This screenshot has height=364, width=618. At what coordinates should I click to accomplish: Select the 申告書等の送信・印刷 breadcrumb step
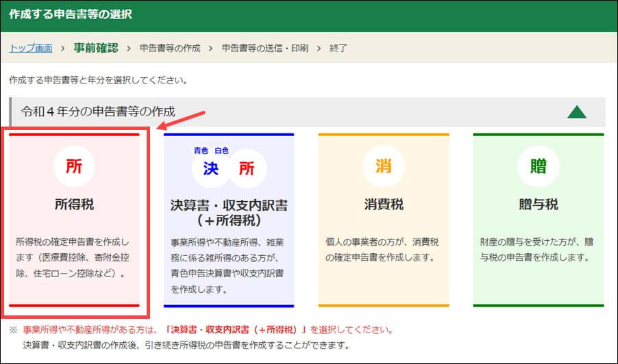click(265, 48)
